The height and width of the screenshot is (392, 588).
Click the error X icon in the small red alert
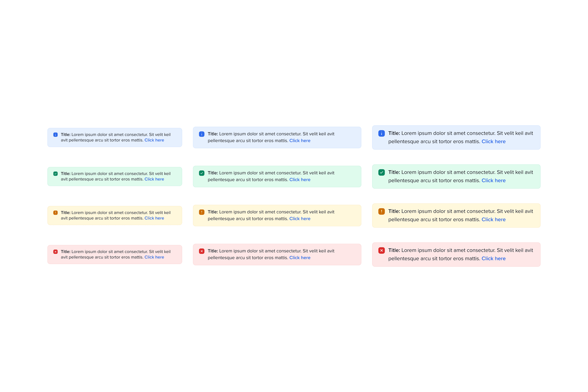point(55,252)
